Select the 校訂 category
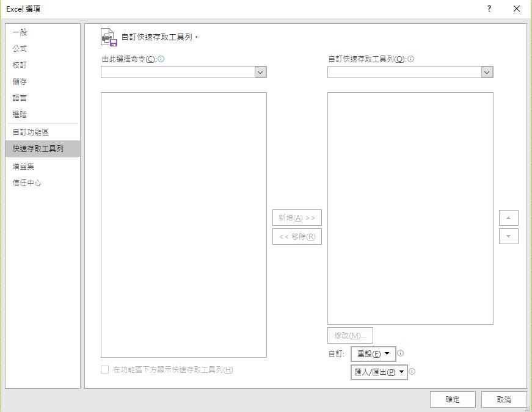 tap(42, 65)
